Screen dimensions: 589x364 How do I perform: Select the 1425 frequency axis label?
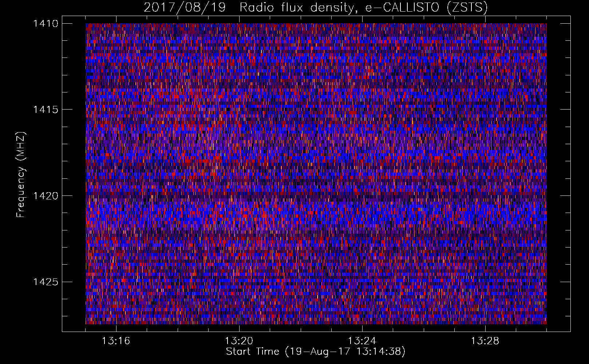(x=46, y=282)
